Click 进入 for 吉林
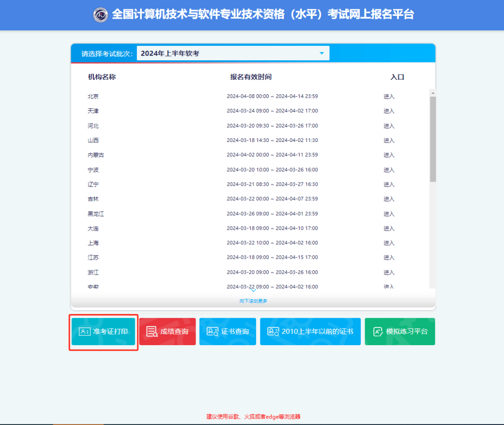Image resolution: width=504 pixels, height=425 pixels. pyautogui.click(x=389, y=199)
